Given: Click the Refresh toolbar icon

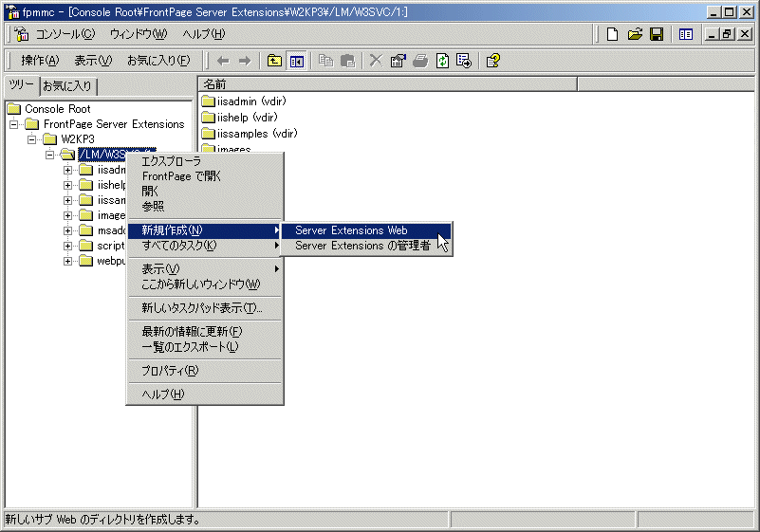Looking at the screenshot, I should pos(442,61).
